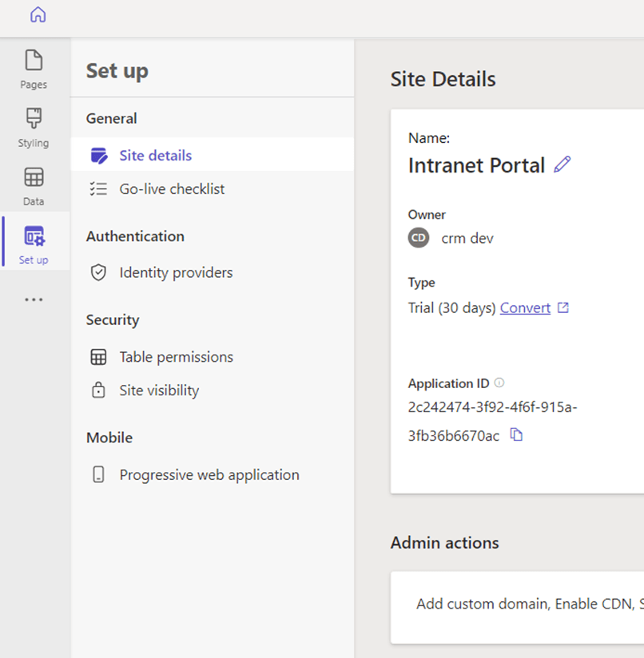Click the Home icon at top
Viewport: 644px width, 658px height.
(38, 15)
